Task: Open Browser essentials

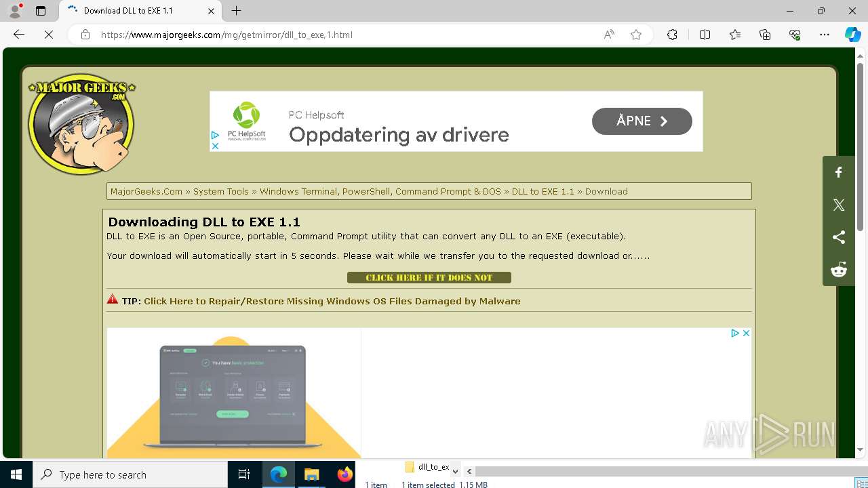Action: [795, 35]
